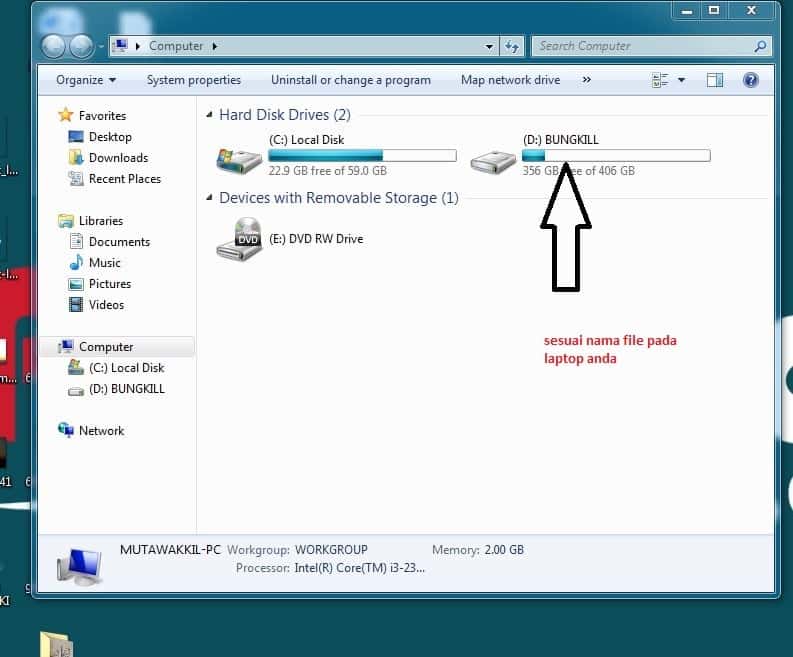Click the Refresh button beside address bar
Image resolution: width=793 pixels, height=657 pixels.
point(512,47)
